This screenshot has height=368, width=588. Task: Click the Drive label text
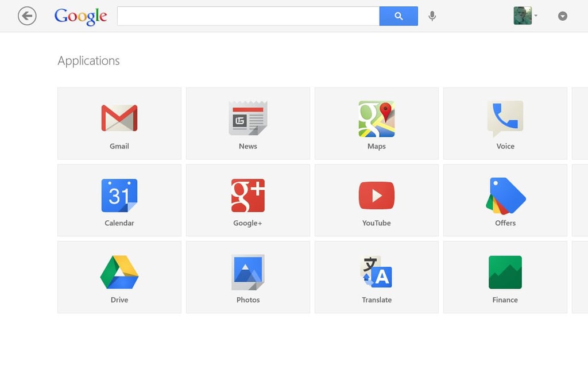pos(119,300)
